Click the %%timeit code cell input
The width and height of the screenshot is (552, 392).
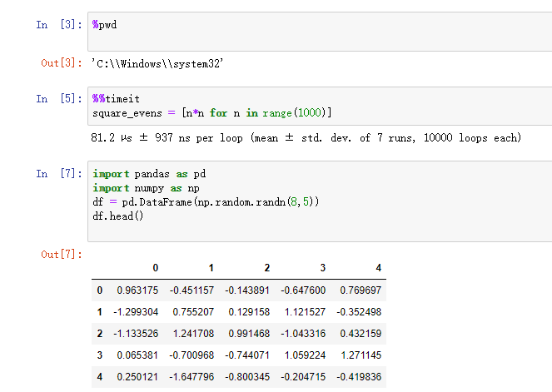pyautogui.click(x=320, y=107)
